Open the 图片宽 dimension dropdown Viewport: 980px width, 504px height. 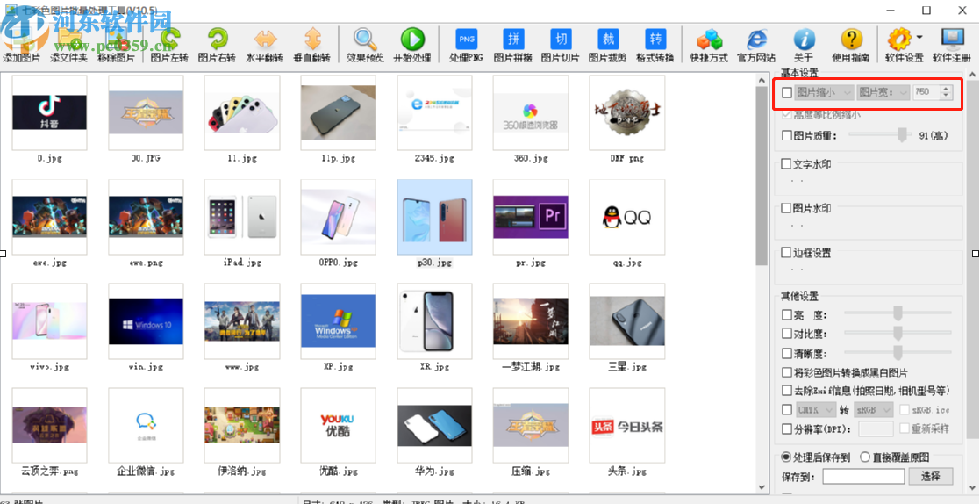click(883, 92)
